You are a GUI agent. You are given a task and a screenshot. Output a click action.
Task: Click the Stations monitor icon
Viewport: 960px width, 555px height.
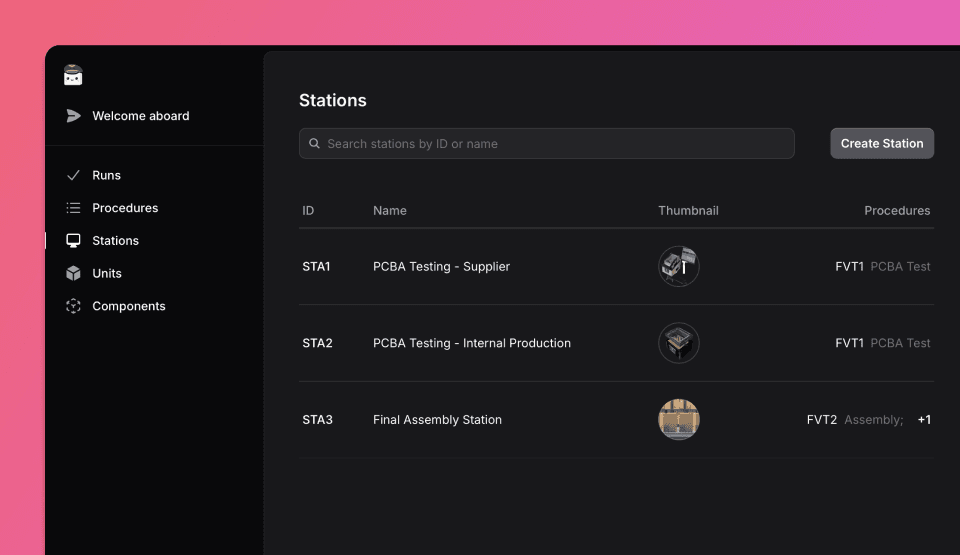pyautogui.click(x=73, y=241)
